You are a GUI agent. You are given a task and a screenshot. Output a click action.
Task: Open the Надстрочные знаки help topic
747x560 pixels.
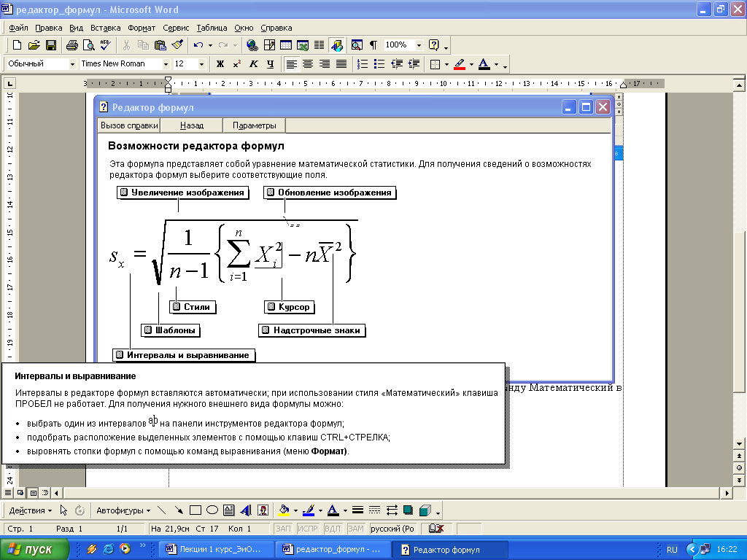(x=311, y=330)
